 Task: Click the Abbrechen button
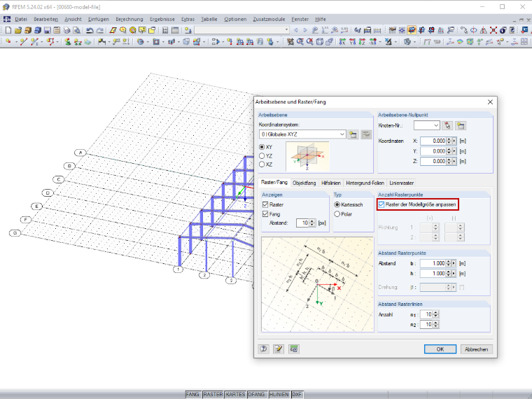click(x=477, y=349)
